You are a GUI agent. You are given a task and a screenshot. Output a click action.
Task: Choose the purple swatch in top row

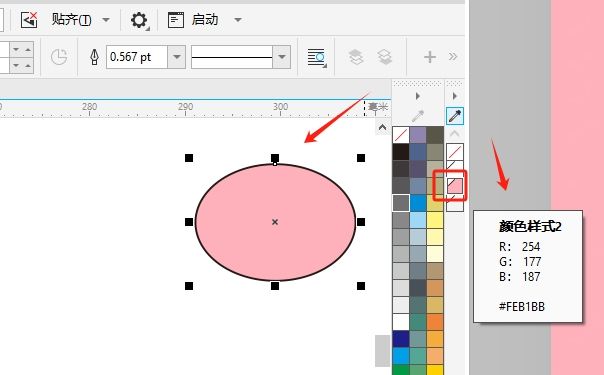tap(418, 135)
